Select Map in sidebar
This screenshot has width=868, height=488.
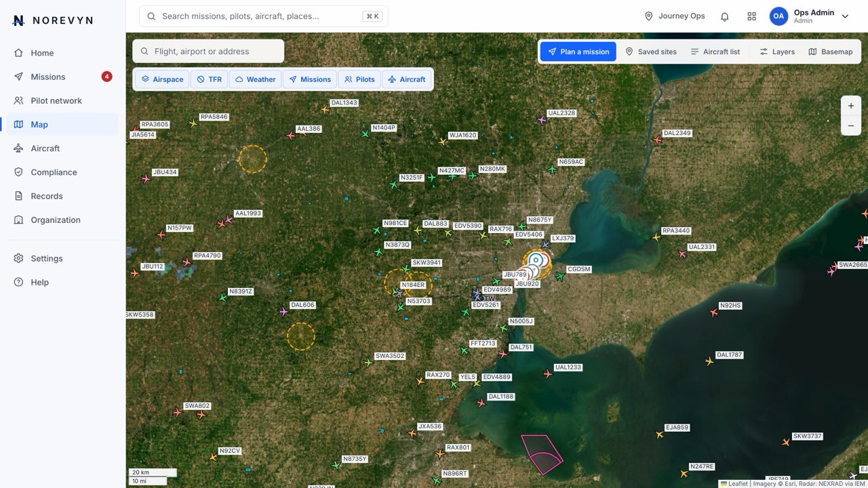[x=62, y=124]
